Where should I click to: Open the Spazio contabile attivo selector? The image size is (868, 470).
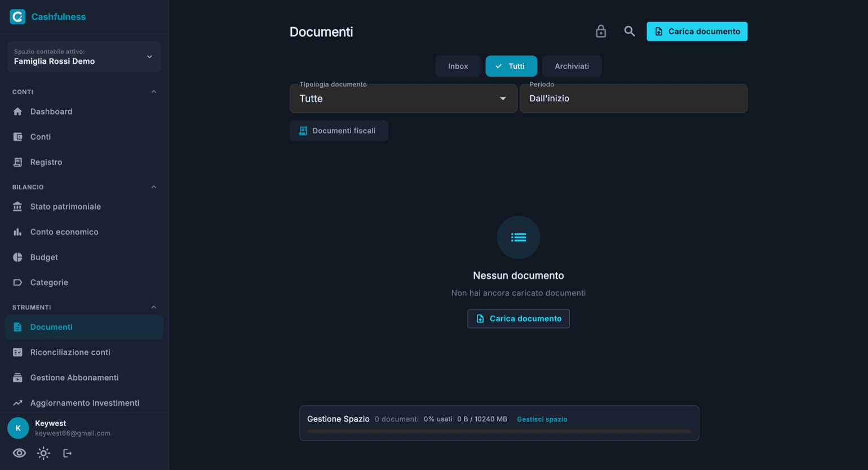(x=84, y=57)
